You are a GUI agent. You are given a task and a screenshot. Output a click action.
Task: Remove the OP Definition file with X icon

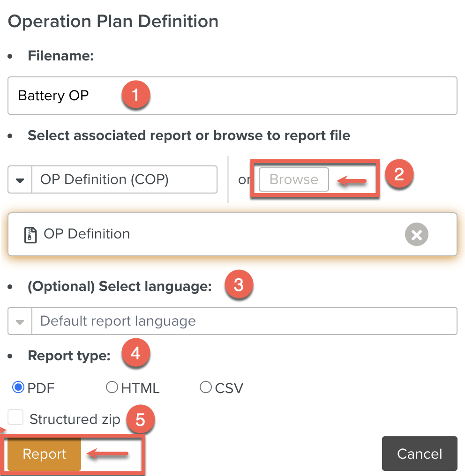pos(416,234)
